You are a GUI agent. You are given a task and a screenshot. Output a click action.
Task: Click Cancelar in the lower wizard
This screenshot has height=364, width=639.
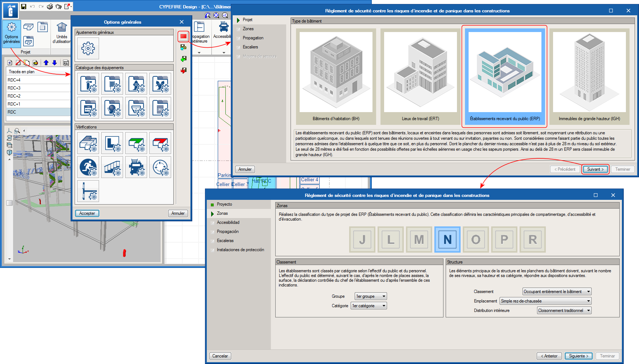point(220,356)
